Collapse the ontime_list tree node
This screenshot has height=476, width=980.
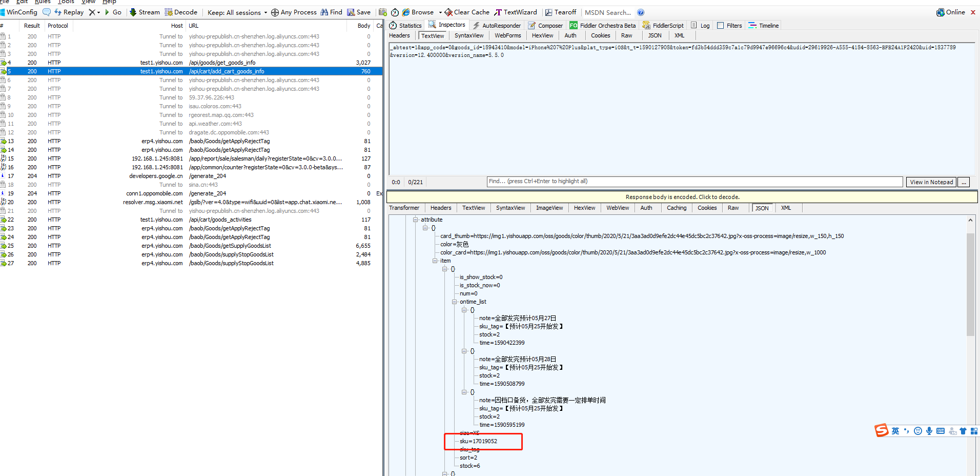[x=455, y=302]
